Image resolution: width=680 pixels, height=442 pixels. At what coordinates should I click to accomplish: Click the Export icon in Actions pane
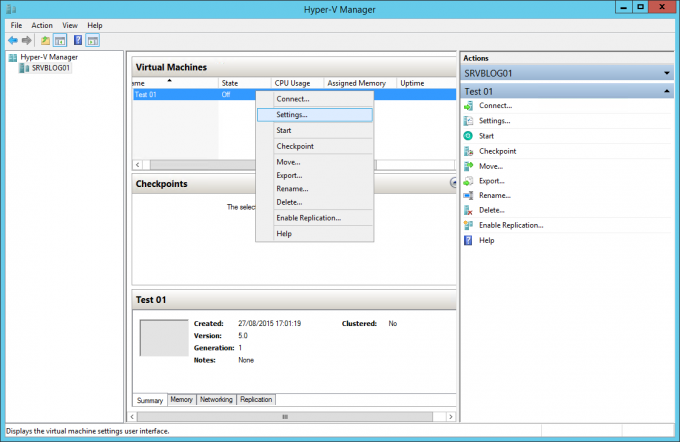(x=468, y=180)
